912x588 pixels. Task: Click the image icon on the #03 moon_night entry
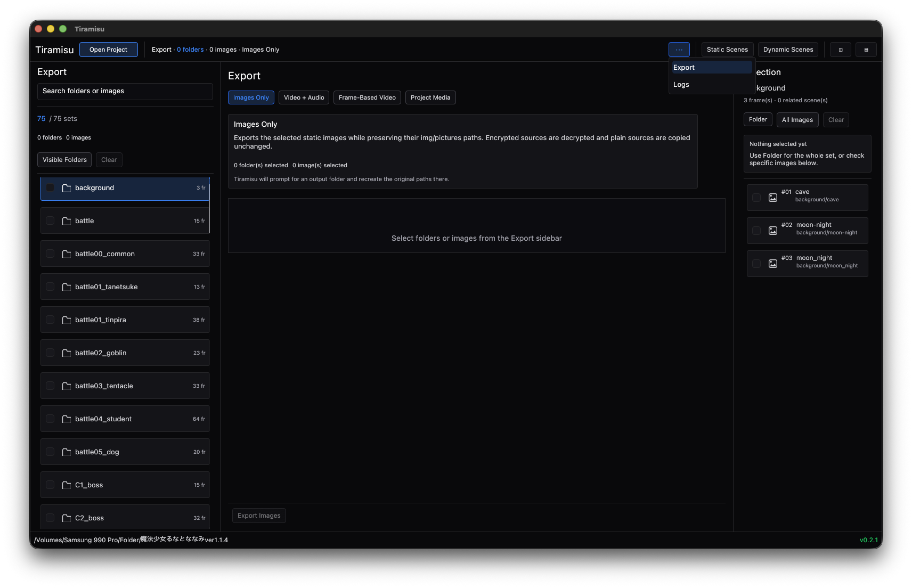click(x=773, y=263)
